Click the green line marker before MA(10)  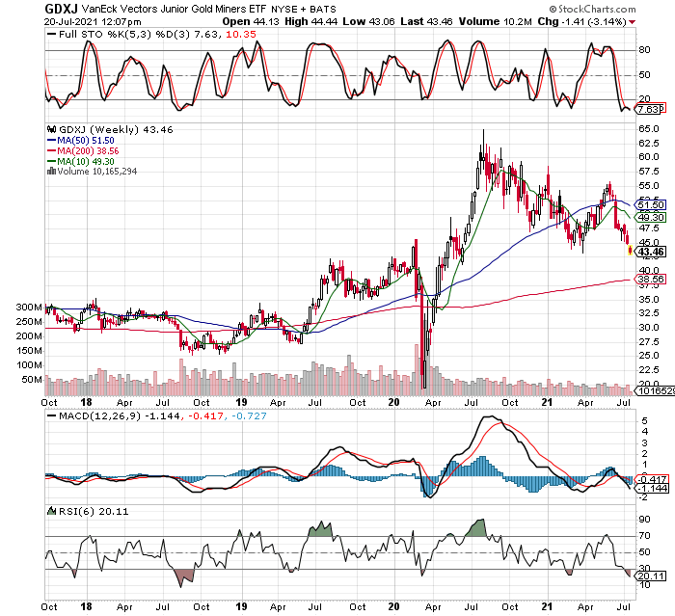point(52,162)
